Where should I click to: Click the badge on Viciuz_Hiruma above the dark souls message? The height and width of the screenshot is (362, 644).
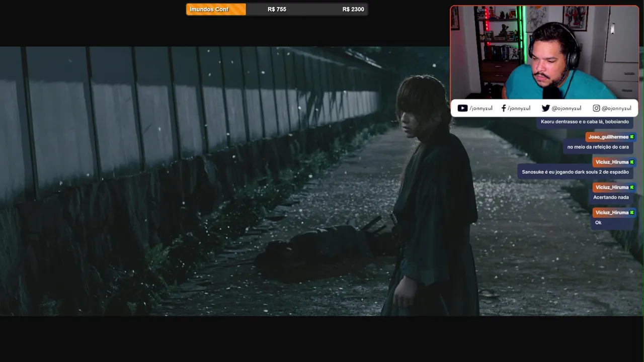(x=632, y=162)
